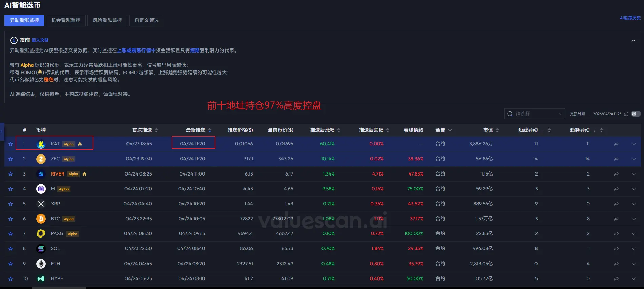Screen dimensions: 644x289
Task: Switch to 机会看涨监控 tab
Action: click(66, 20)
